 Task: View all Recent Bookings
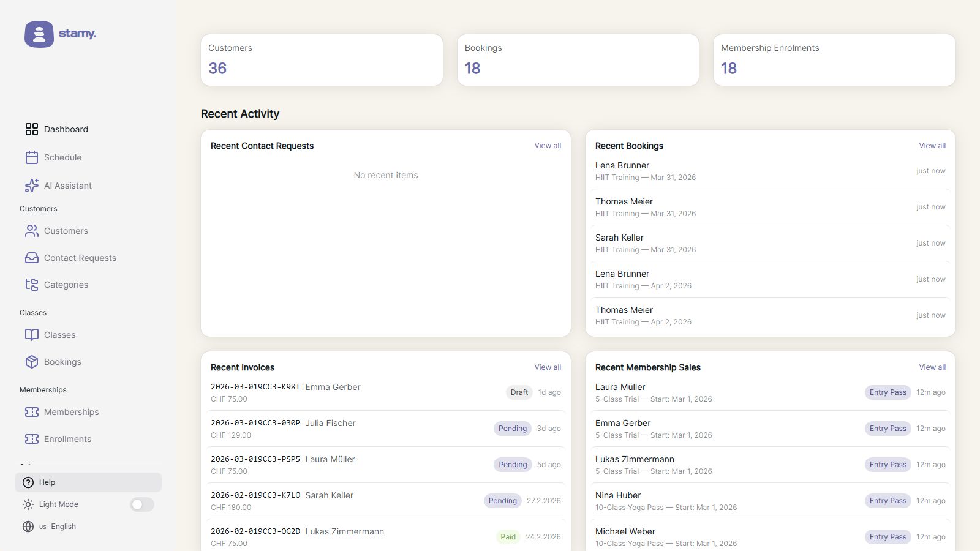(x=932, y=146)
